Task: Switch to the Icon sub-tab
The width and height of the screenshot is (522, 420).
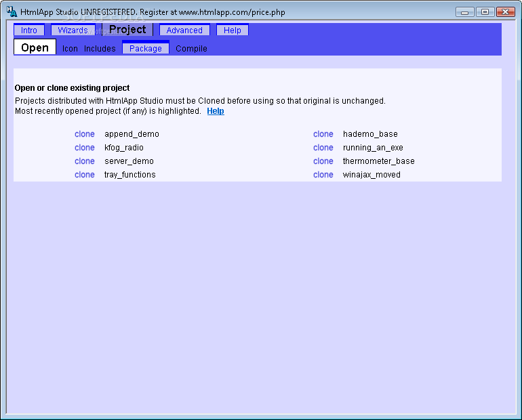Action: [x=70, y=49]
